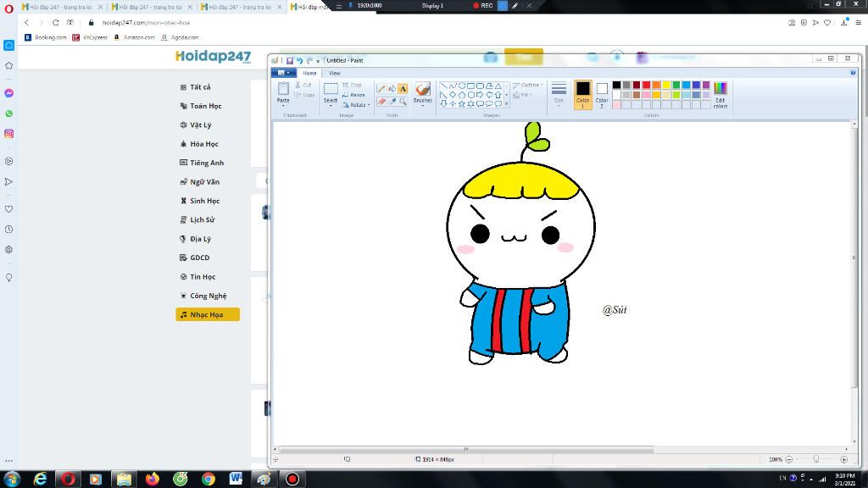Image resolution: width=868 pixels, height=488 pixels.
Task: Click Zoom out minus button on status bar
Action: (789, 459)
